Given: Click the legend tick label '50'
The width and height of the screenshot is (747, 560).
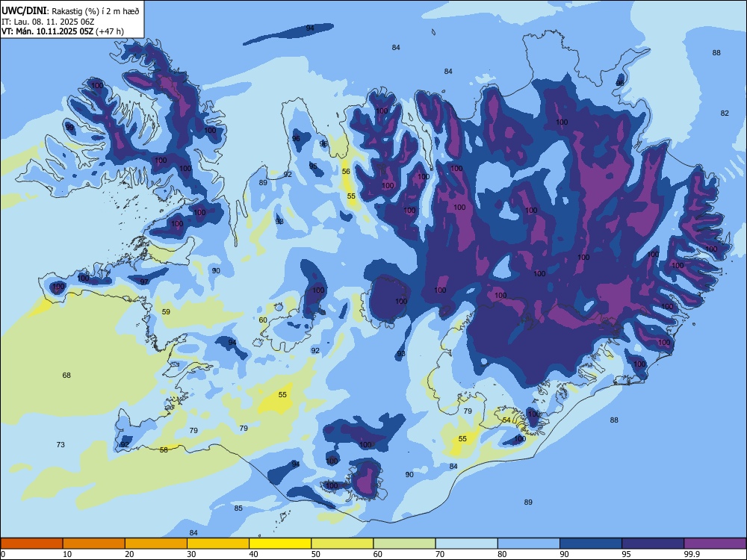Looking at the screenshot, I should click(315, 554).
